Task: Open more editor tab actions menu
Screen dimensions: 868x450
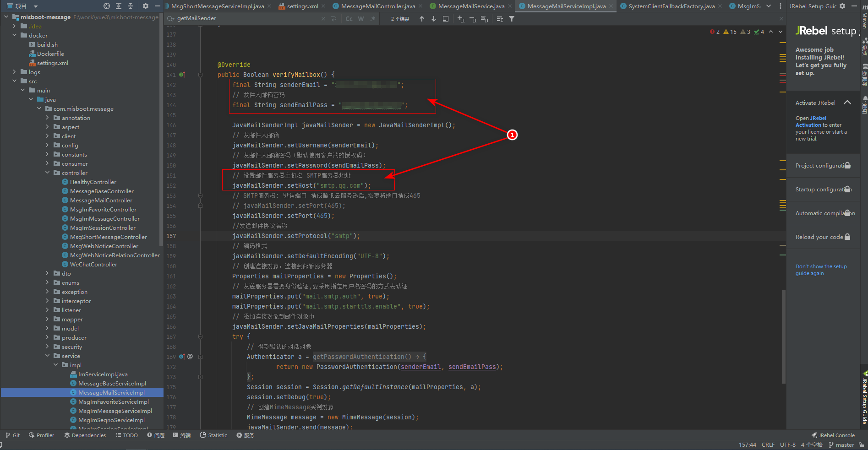Action: [x=780, y=6]
